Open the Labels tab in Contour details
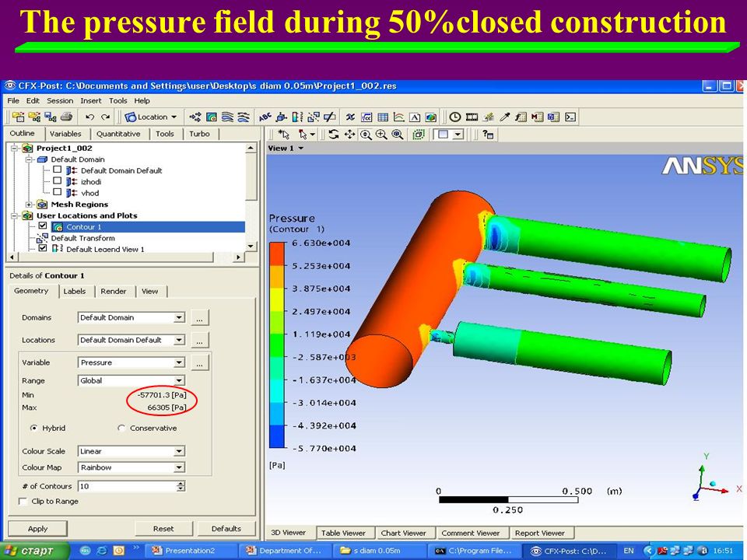This screenshot has width=747, height=560. click(x=75, y=291)
